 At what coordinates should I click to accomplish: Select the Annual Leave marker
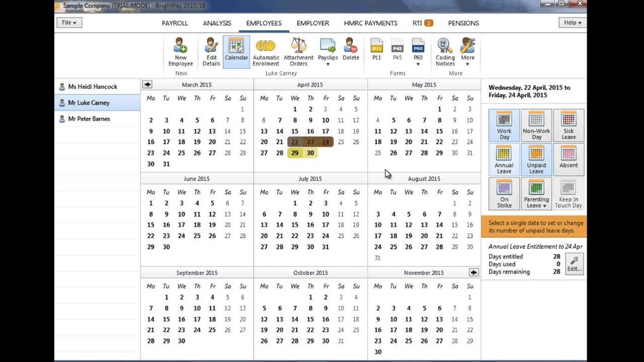504,159
